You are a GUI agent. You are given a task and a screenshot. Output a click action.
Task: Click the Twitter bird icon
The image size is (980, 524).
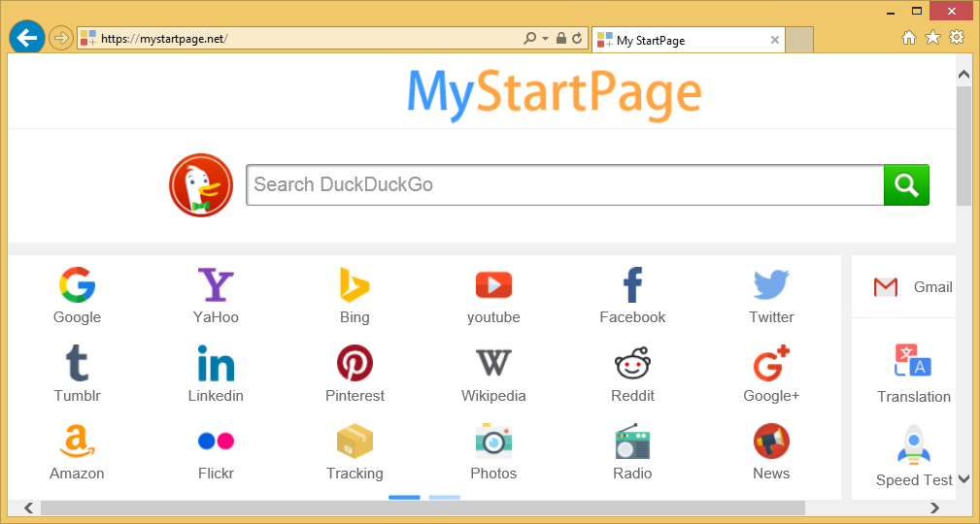pos(771,286)
